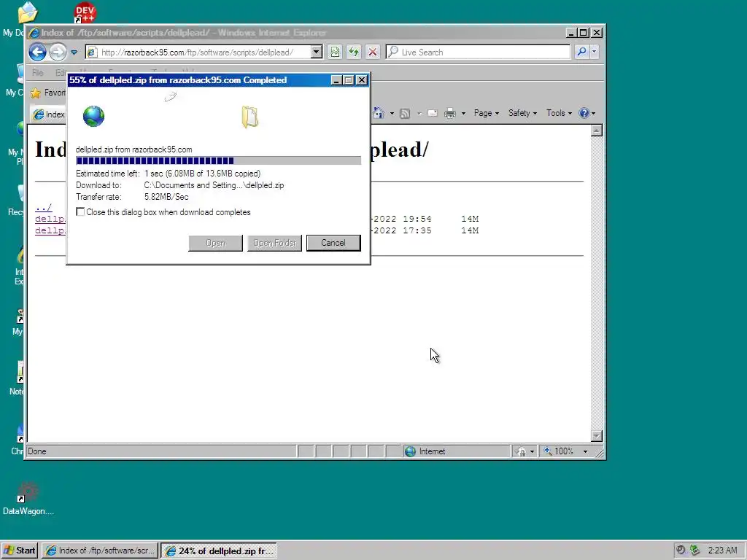Click the Home icon in command bar

click(379, 113)
